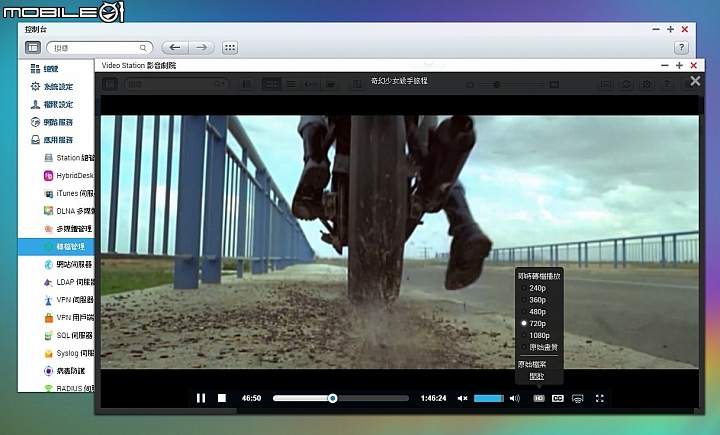Click smaller thumbnail icon by slider

[469, 85]
